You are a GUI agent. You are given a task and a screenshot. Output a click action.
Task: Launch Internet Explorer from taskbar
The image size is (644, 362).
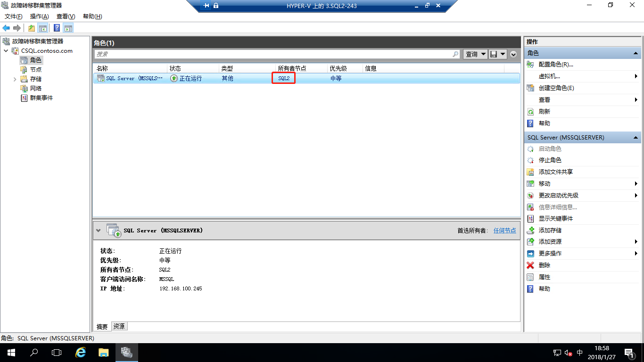[x=81, y=353]
